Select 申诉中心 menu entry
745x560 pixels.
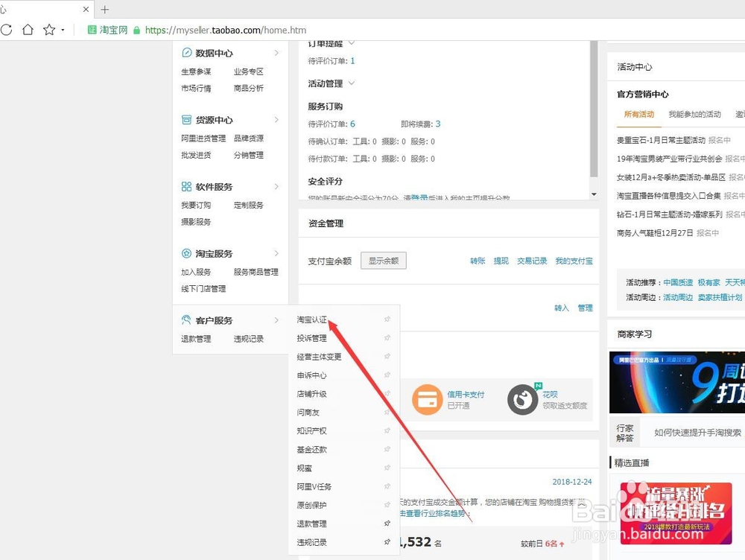pos(311,375)
